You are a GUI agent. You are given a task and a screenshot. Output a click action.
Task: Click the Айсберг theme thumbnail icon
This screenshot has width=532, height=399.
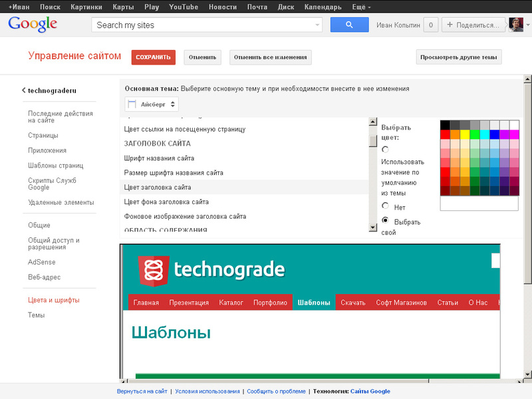[x=132, y=104]
